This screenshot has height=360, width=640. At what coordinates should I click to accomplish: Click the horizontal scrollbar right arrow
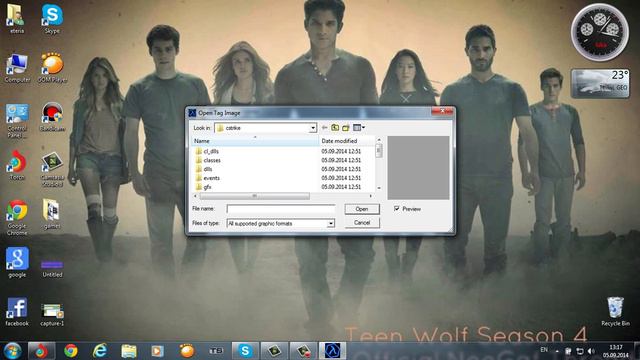[x=371, y=196]
